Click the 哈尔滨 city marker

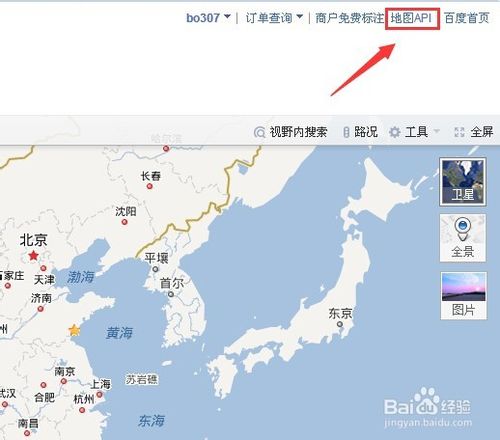pyautogui.click(x=166, y=149)
